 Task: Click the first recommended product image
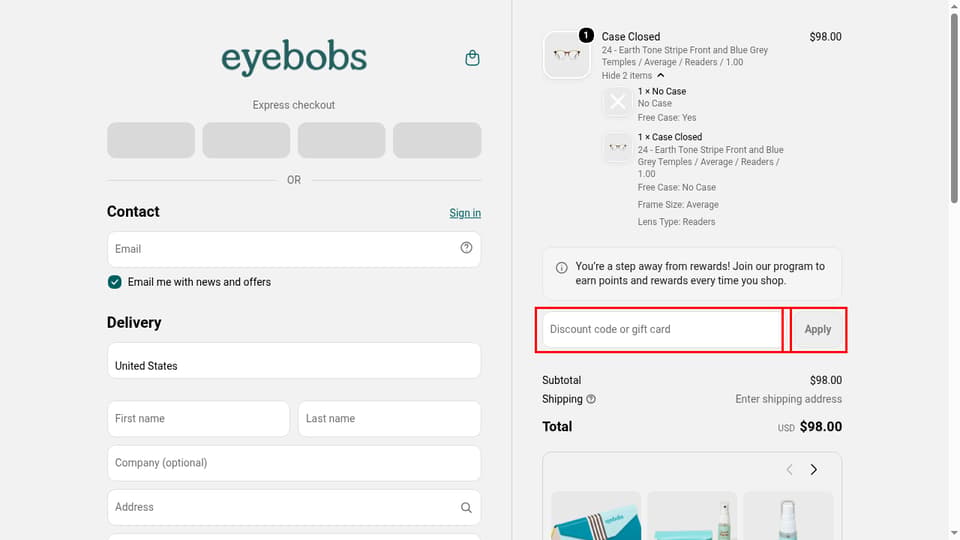tap(596, 516)
